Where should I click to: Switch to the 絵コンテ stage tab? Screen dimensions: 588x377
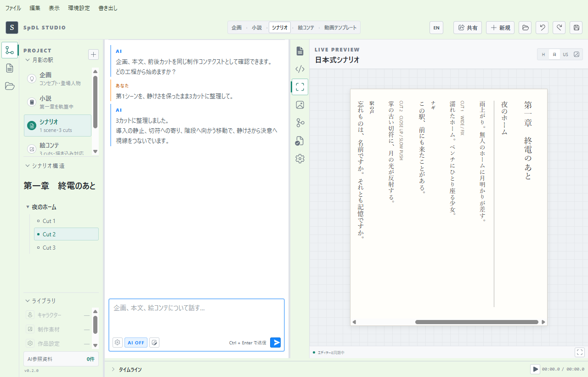tap(306, 28)
